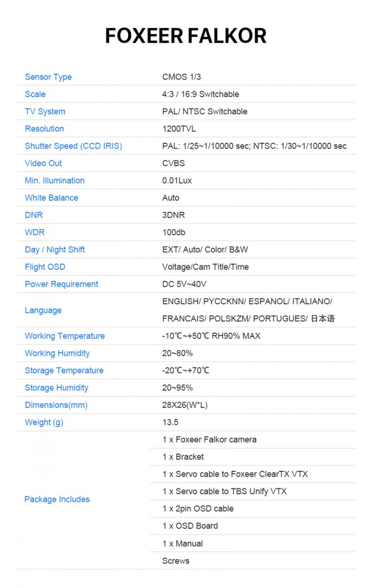Viewport: 373px width, 588px height.
Task: Click the CVBS video out value
Action: point(173,163)
